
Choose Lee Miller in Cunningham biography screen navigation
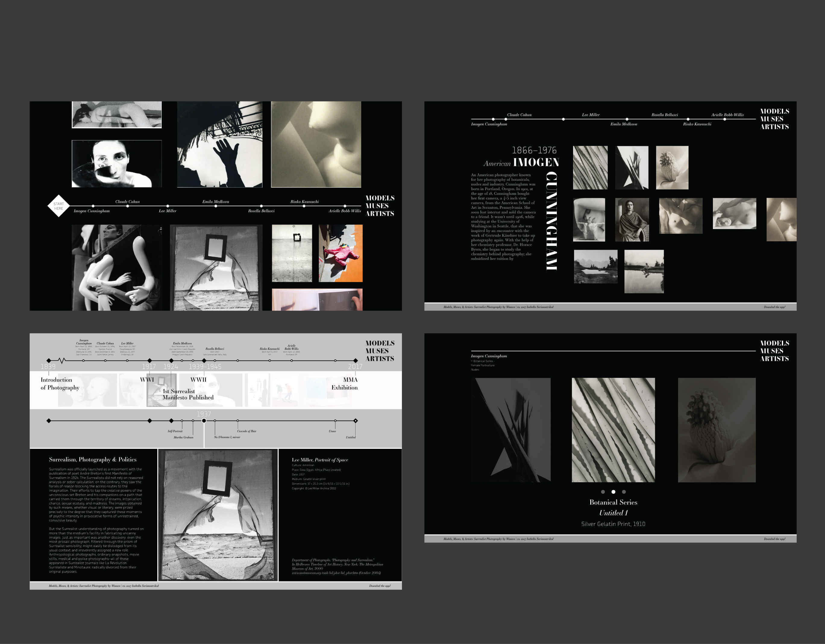tap(591, 115)
